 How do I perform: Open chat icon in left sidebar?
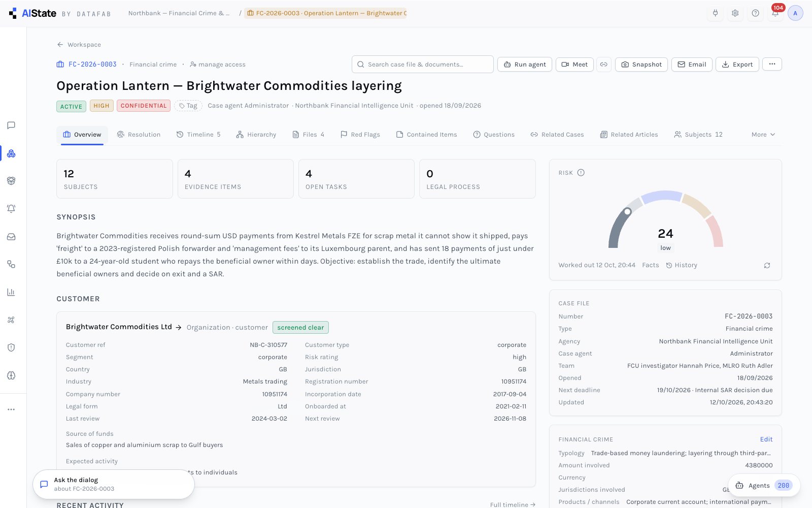point(11,125)
